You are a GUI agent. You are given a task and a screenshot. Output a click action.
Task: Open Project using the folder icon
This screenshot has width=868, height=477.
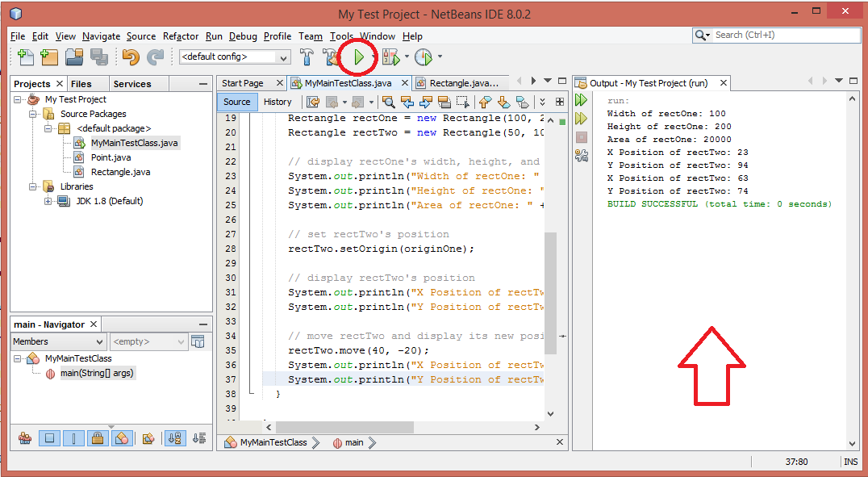[74, 56]
